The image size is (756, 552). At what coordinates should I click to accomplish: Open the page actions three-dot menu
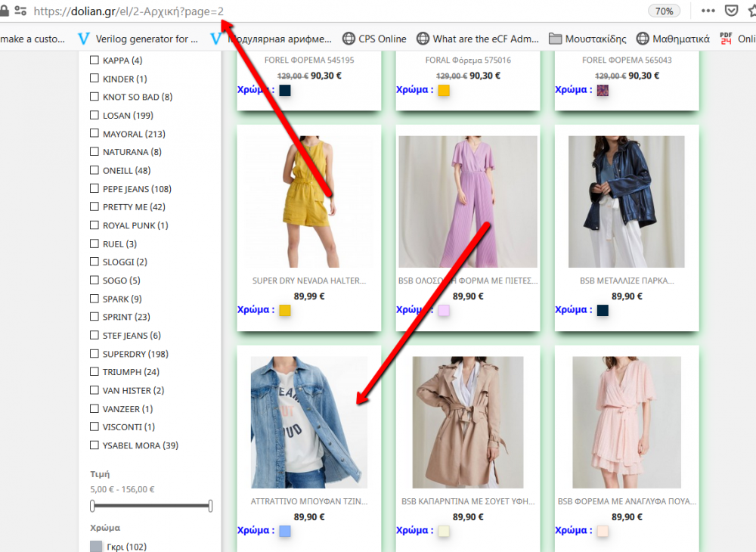708,11
